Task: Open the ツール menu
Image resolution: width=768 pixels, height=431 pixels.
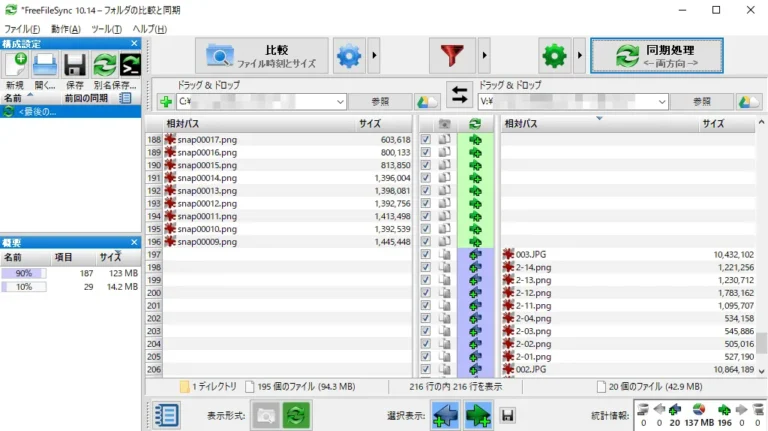Action: click(106, 29)
